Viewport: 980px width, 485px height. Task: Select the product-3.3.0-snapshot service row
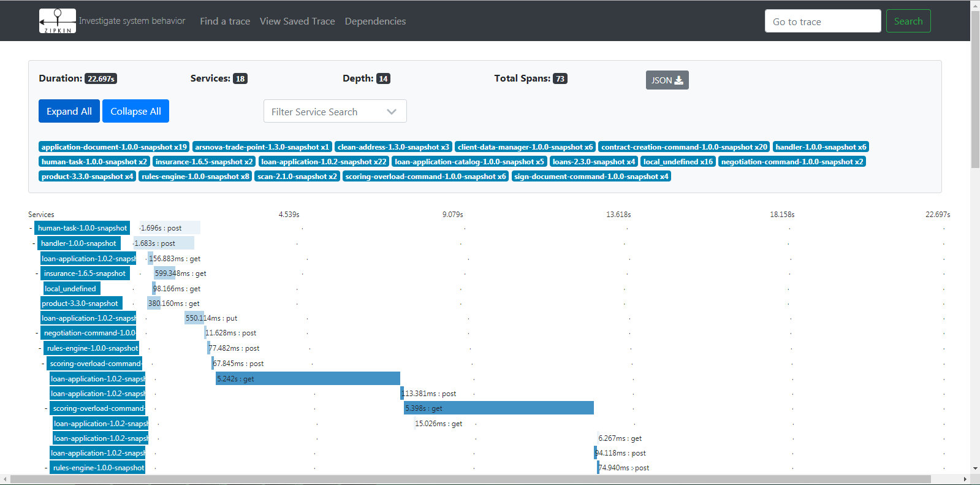(80, 304)
